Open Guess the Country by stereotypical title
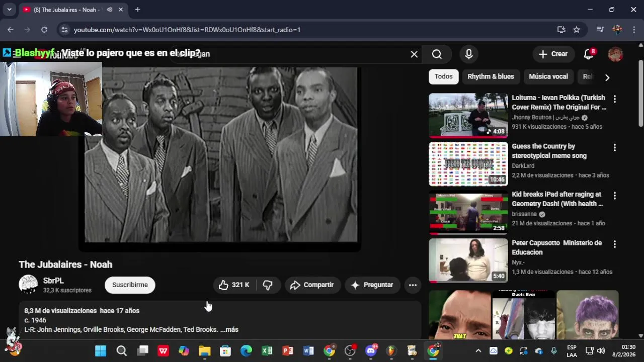 click(549, 151)
